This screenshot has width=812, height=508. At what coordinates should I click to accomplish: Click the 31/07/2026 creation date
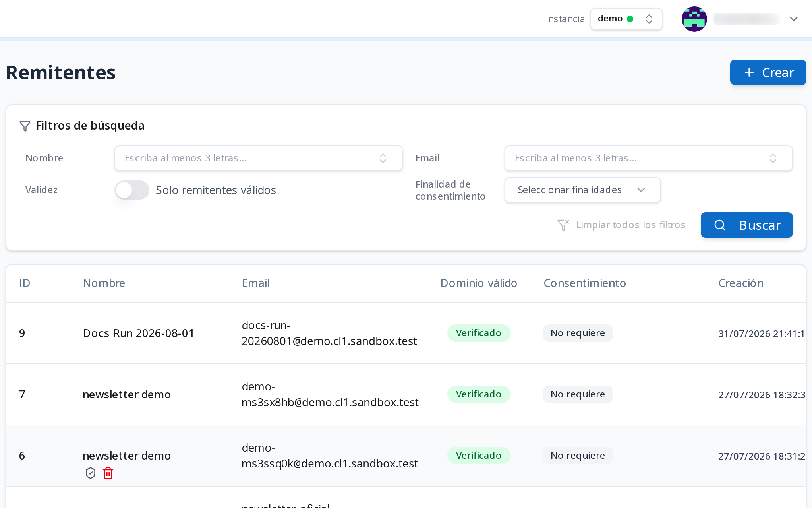pyautogui.click(x=762, y=333)
